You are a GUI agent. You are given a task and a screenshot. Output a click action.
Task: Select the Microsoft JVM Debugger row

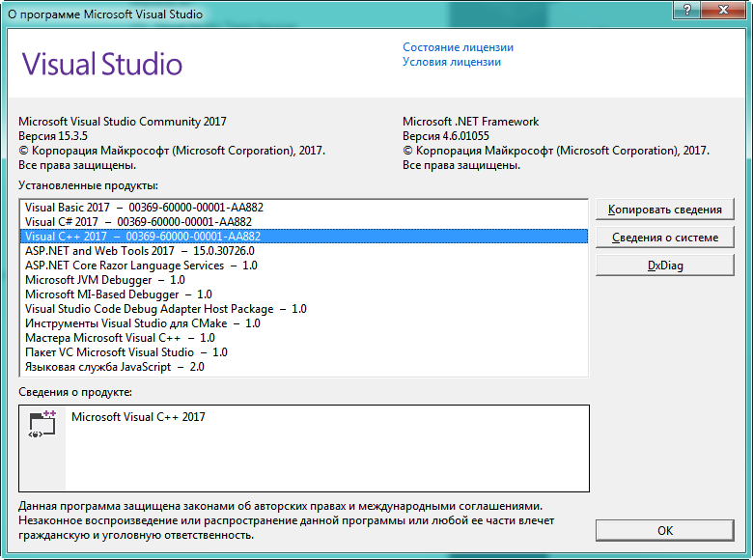pyautogui.click(x=303, y=280)
